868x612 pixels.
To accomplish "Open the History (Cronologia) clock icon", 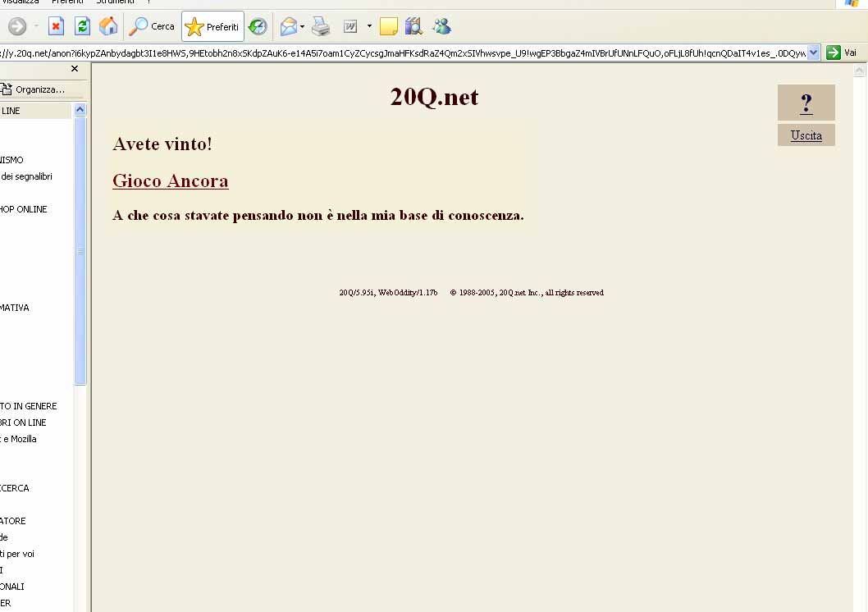I will point(258,26).
